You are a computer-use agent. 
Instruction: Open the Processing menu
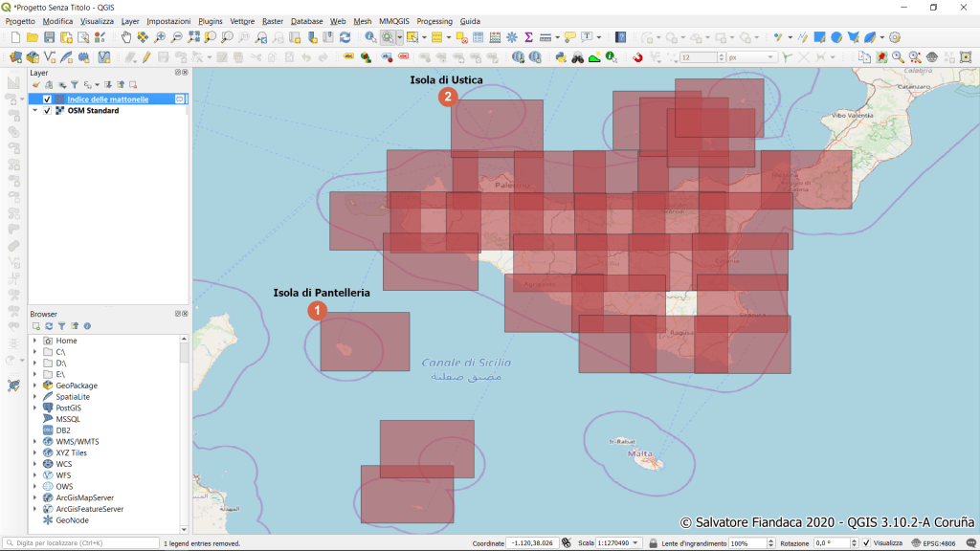point(434,21)
